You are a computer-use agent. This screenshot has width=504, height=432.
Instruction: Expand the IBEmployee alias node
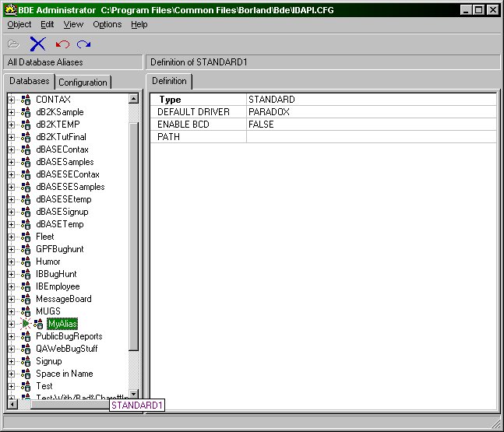[11, 286]
